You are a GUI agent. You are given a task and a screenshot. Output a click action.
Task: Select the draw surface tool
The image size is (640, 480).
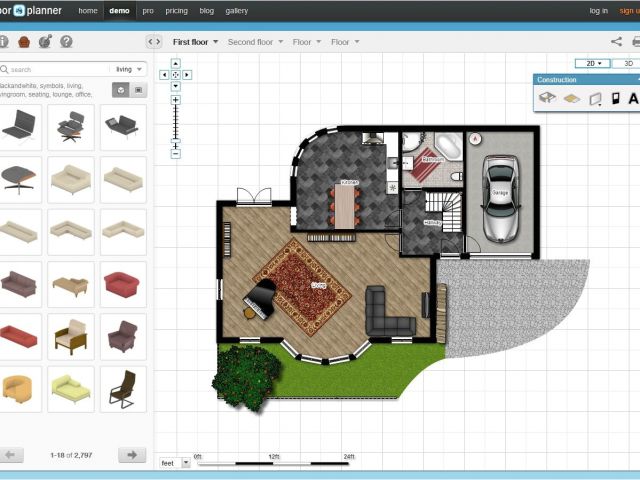(x=571, y=98)
